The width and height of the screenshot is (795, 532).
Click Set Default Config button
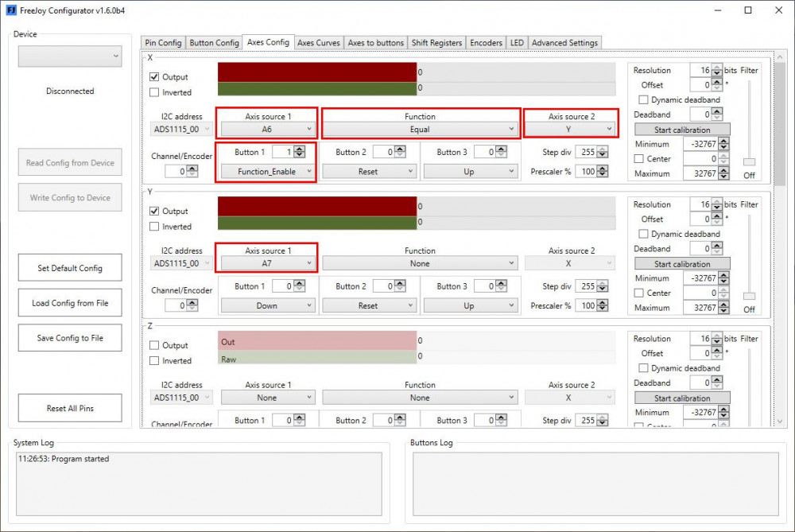(x=70, y=268)
